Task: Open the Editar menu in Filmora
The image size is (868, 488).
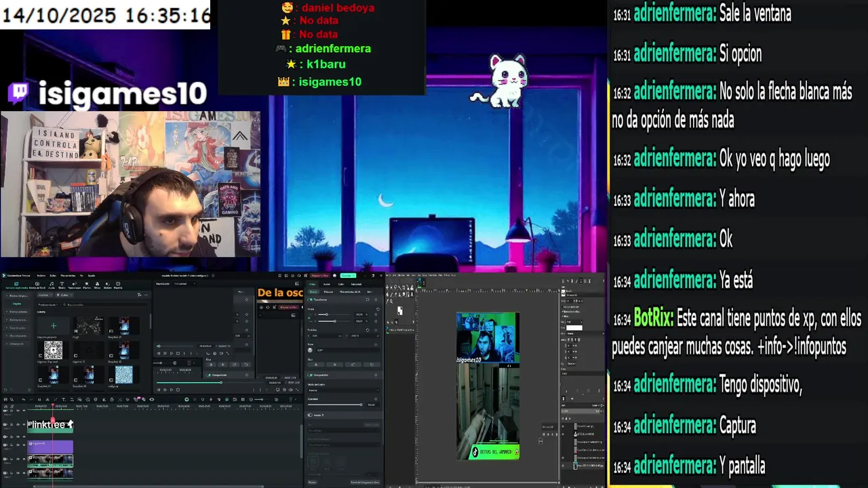Action: click(x=53, y=276)
